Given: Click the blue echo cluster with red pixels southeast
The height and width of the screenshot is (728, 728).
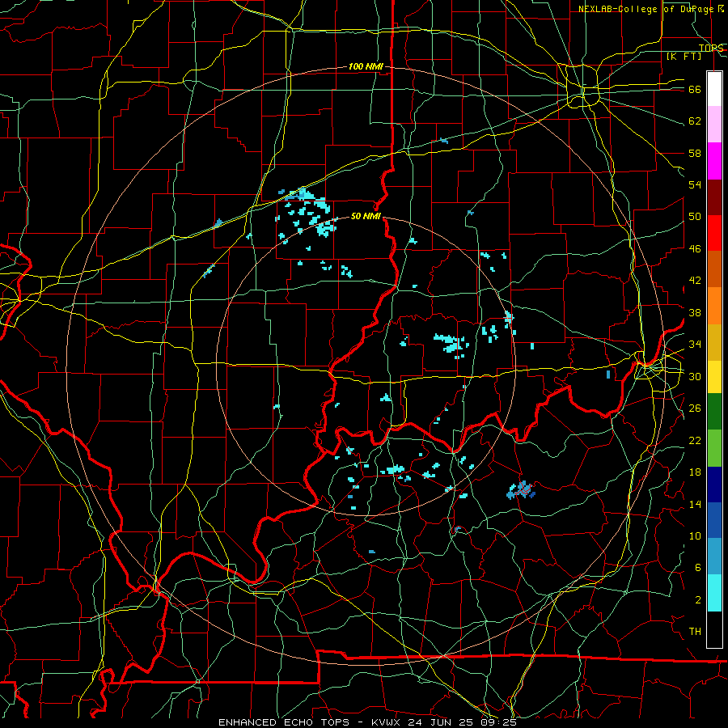Looking at the screenshot, I should click(522, 490).
